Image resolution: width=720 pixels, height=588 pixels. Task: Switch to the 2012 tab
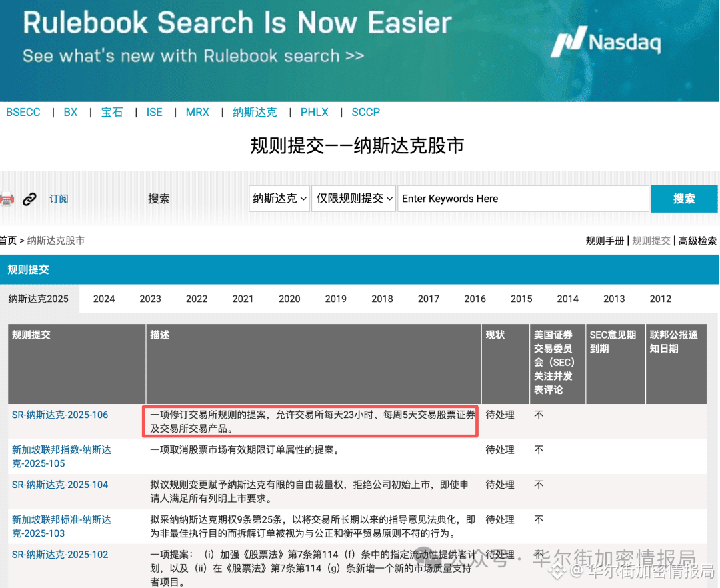(660, 299)
